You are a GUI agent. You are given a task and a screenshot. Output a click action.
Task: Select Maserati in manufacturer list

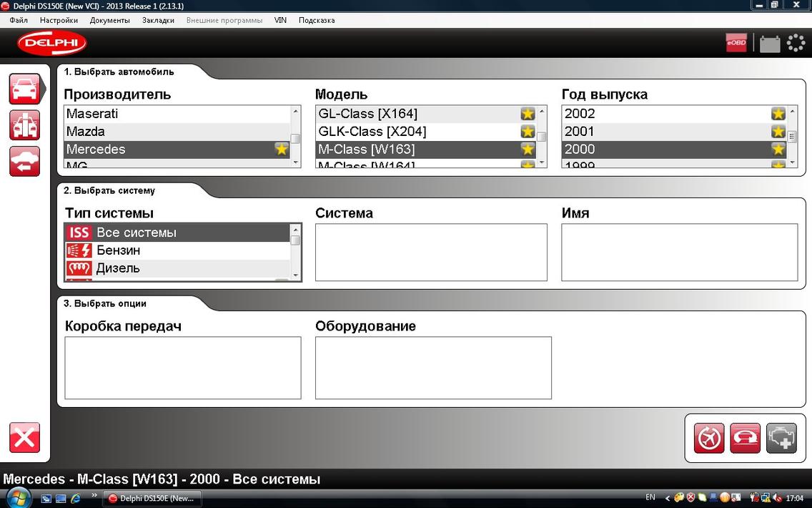[177, 114]
